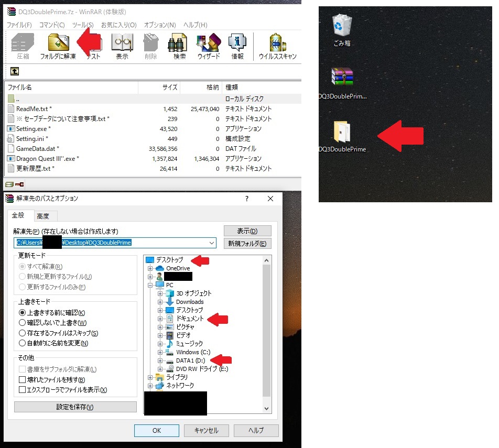Enable 壊れたファイルを残す checkbox

(x=22, y=379)
